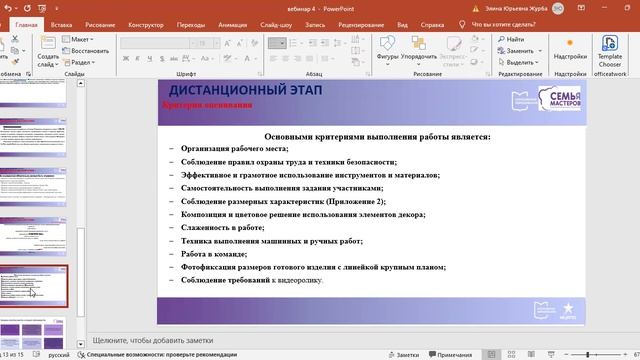This screenshot has width=640, height=360.
Task: Click the accessibility check status bar item
Action: point(158,355)
